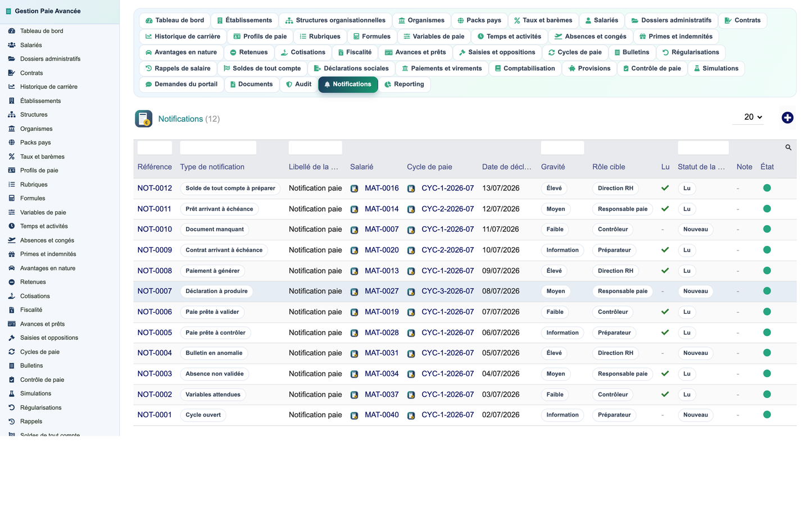The image size is (812, 507).
Task: Open Établissements in the sidebar
Action: click(40, 101)
